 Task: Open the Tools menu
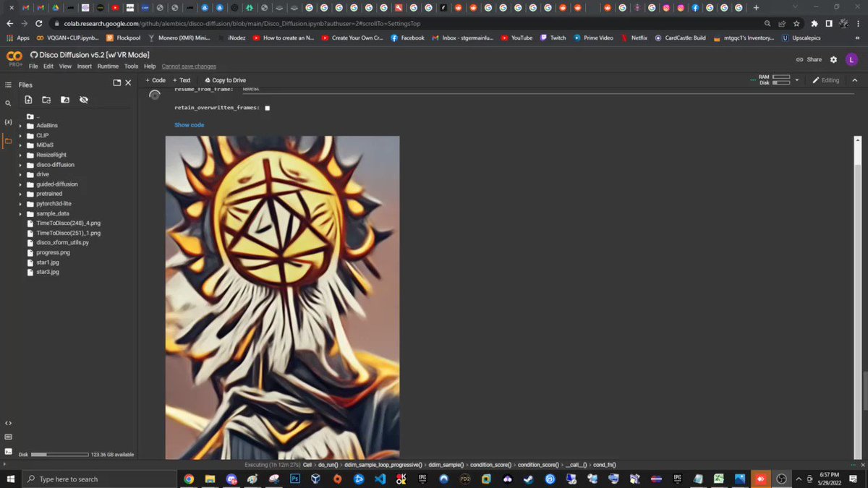click(131, 67)
